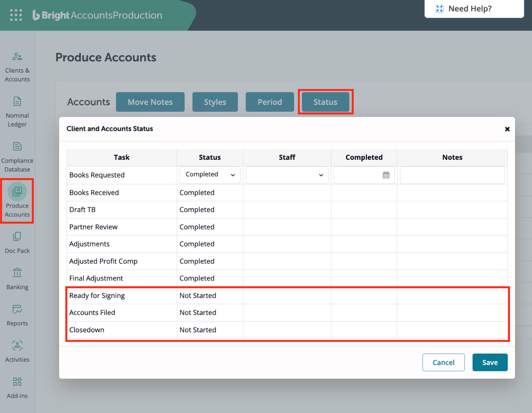Image resolution: width=532 pixels, height=413 pixels.
Task: Click the Completed column header
Action: 364,157
